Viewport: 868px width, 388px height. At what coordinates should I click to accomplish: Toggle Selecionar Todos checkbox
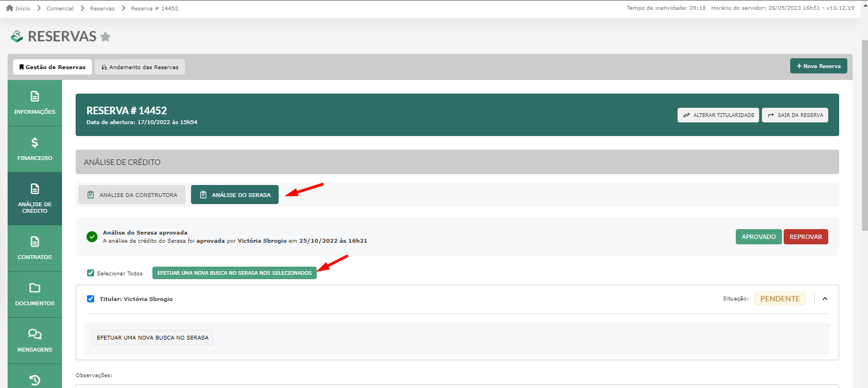tap(90, 273)
